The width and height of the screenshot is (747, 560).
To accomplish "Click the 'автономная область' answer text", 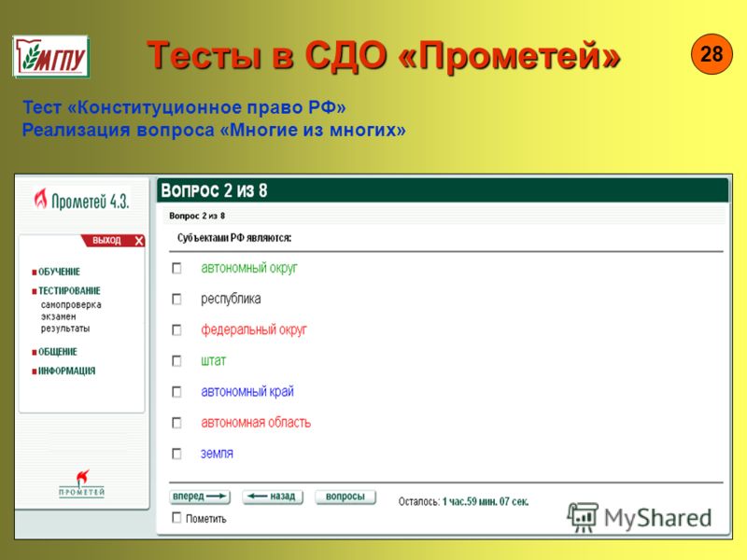I will pyautogui.click(x=256, y=423).
